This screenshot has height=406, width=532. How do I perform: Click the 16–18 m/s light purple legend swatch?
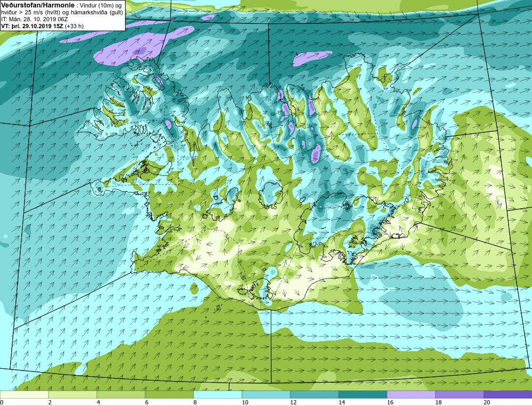[411, 395]
